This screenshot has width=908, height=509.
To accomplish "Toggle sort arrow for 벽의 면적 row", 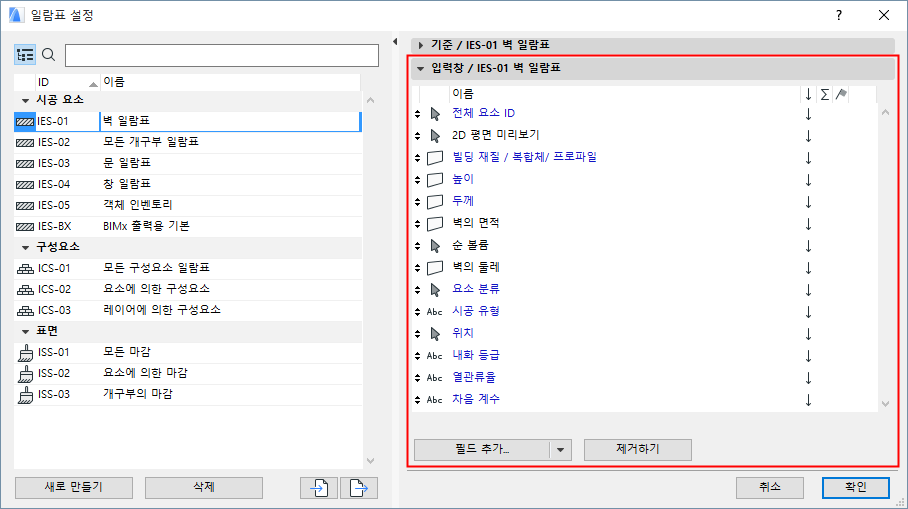I will coord(808,224).
